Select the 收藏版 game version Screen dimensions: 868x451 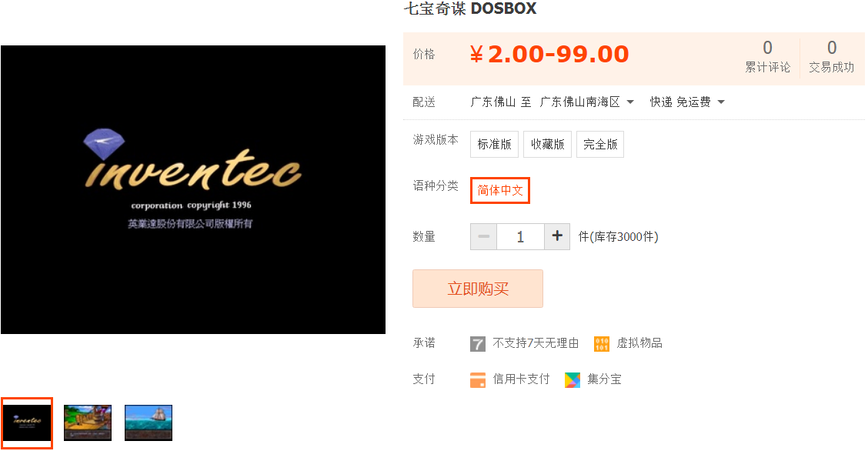[547, 145]
